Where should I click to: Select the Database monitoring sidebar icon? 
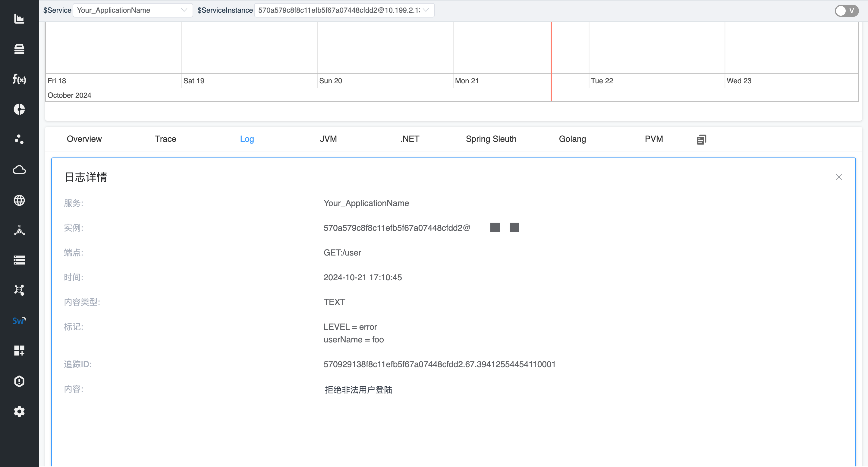pos(19,49)
